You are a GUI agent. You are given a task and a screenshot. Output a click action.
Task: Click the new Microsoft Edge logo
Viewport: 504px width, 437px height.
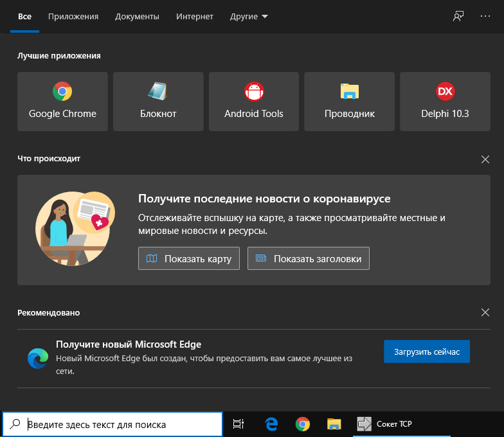pyautogui.click(x=38, y=359)
